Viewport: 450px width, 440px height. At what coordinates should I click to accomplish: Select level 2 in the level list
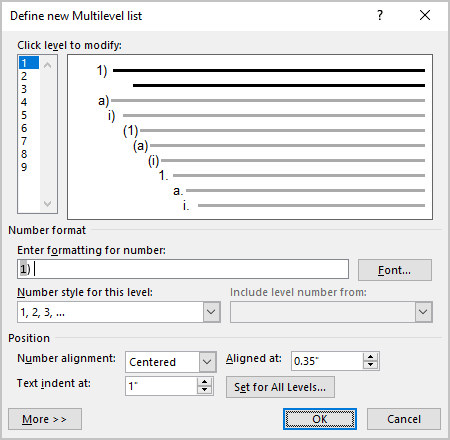(29, 76)
